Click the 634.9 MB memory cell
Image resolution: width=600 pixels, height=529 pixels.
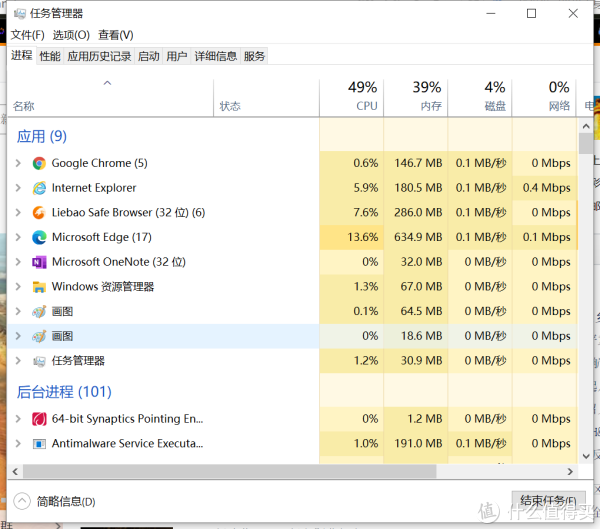point(416,237)
